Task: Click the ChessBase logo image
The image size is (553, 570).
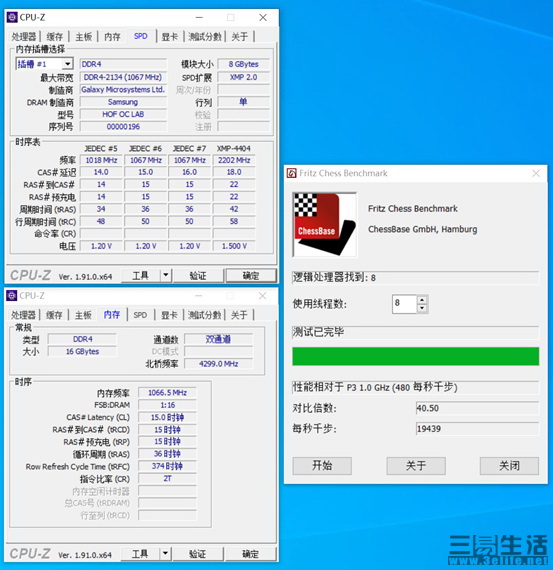Action: point(325,225)
